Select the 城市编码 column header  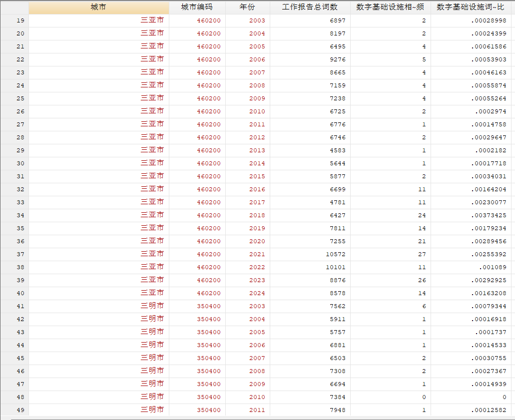197,7
